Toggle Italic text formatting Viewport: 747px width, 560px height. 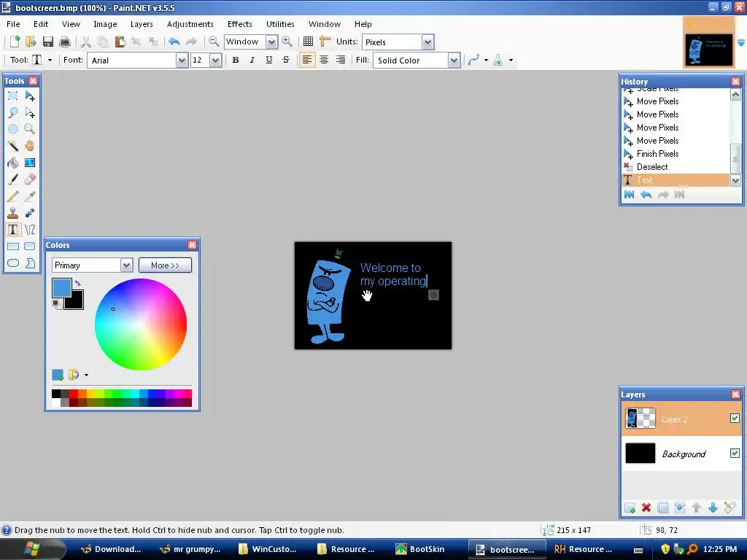tap(252, 60)
